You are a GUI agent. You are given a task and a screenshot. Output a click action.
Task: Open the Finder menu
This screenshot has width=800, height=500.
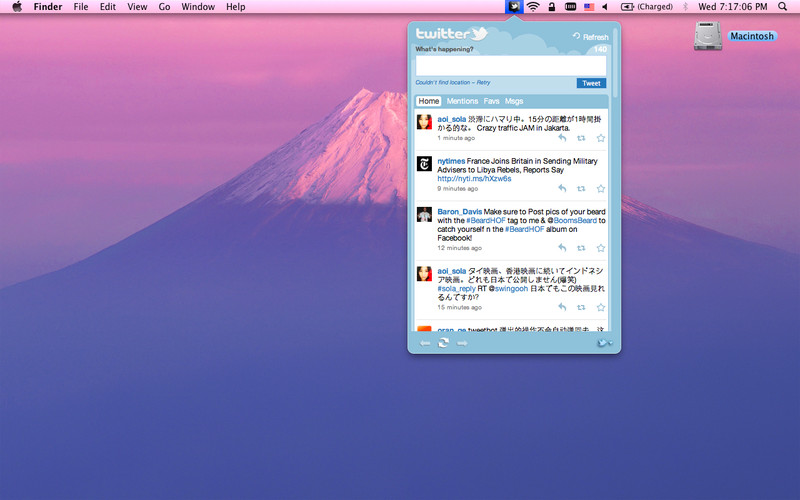(48, 7)
